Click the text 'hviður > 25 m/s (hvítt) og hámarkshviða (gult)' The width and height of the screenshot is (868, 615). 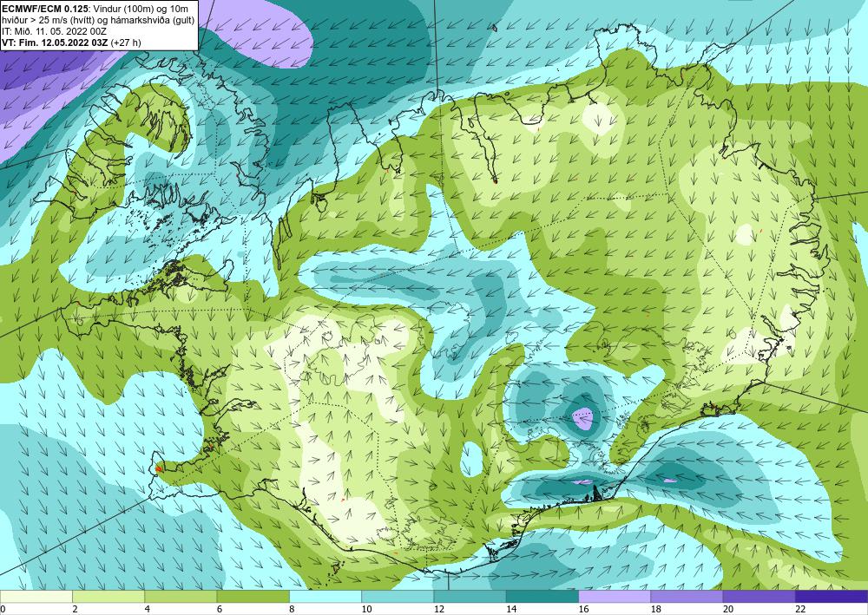click(x=98, y=19)
